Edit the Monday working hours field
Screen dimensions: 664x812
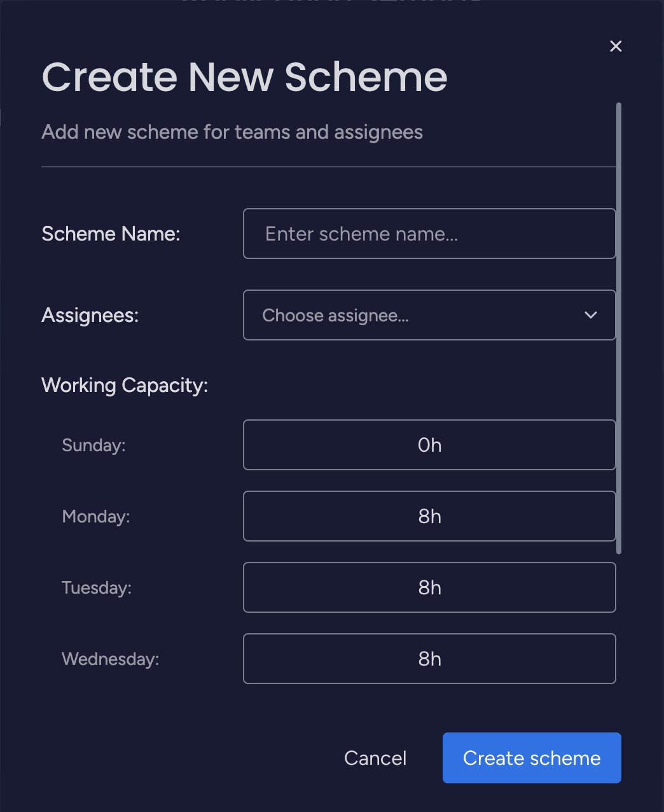pos(429,516)
